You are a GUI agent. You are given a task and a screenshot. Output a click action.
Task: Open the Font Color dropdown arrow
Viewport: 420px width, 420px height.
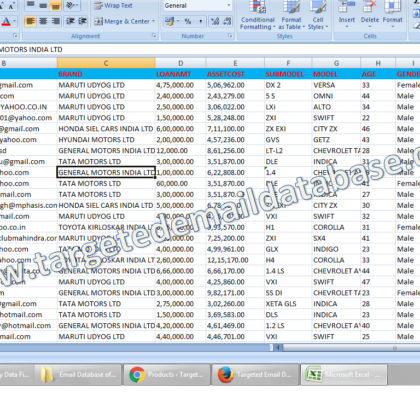click(14, 22)
